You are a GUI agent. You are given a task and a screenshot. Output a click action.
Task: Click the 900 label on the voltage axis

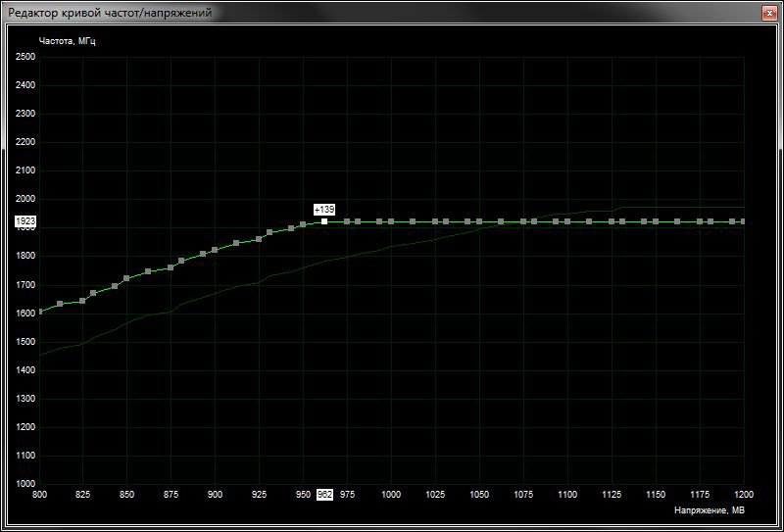[215, 494]
